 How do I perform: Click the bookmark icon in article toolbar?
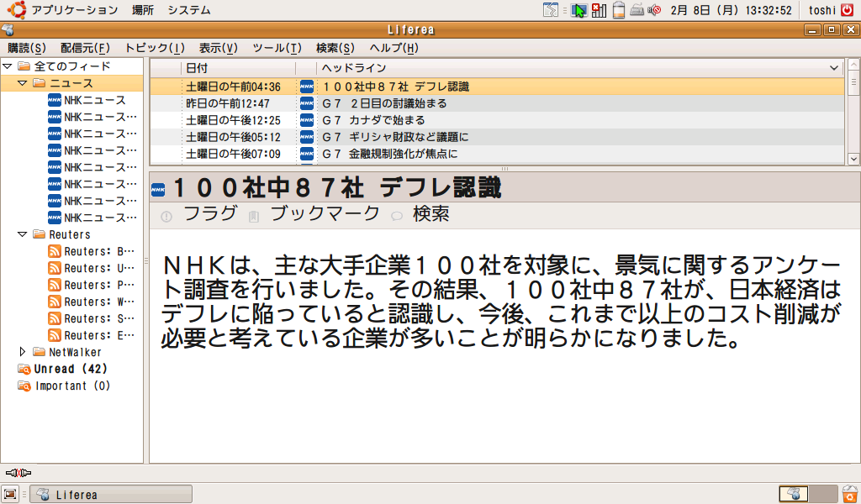click(254, 218)
